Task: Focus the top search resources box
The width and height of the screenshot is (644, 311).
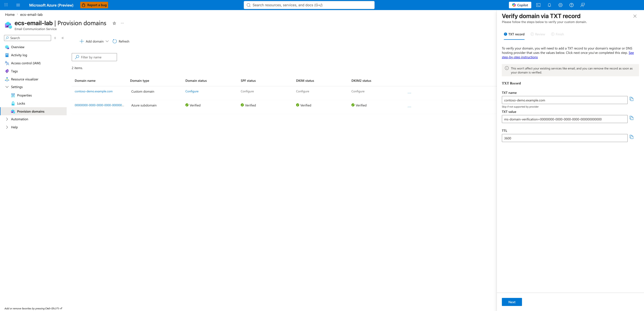Action: point(309,5)
